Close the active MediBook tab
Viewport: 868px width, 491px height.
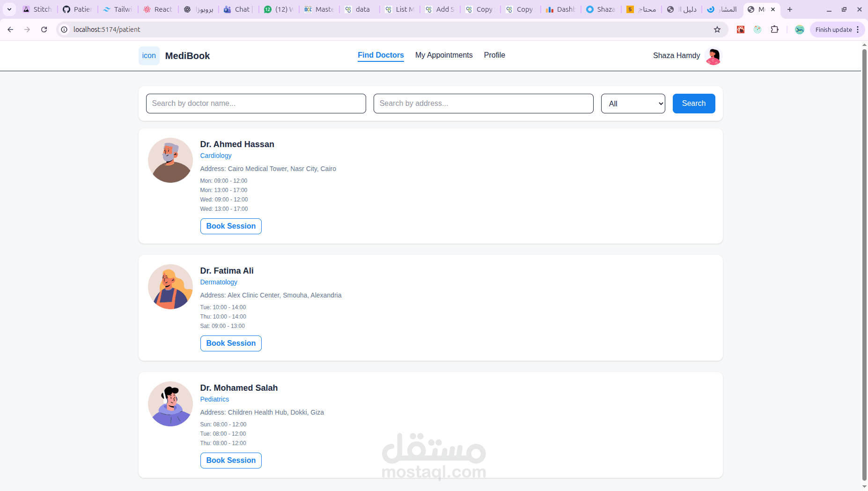pos(773,9)
